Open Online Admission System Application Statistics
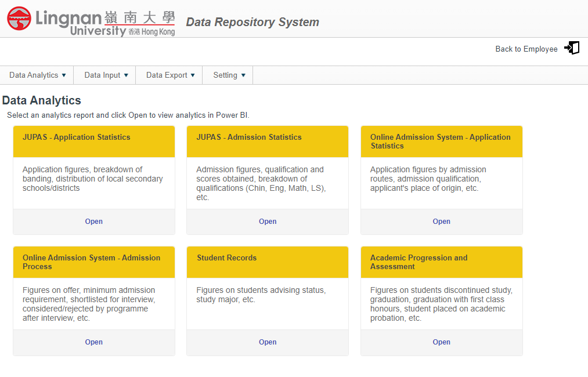Viewport: 588px width, 377px height. coord(441,222)
